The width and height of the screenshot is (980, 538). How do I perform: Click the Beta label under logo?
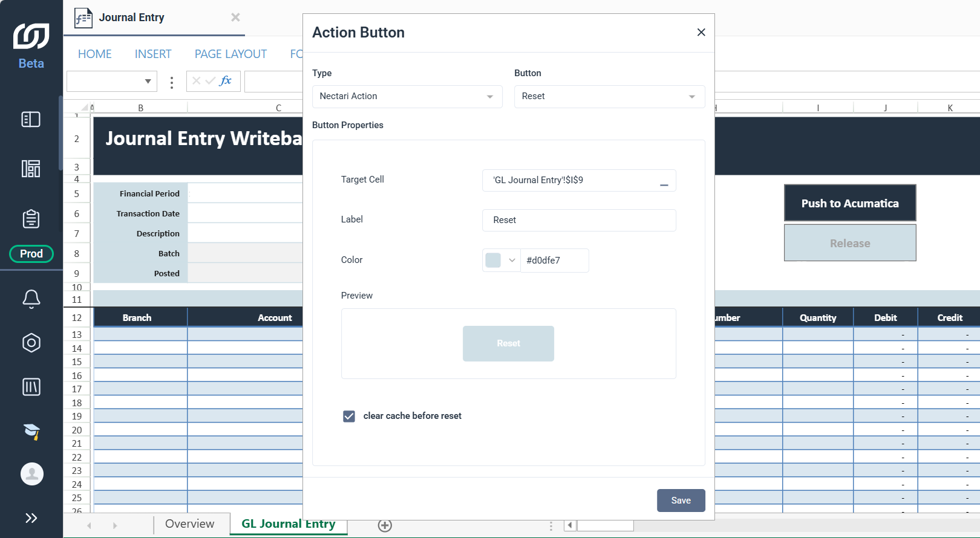(31, 63)
